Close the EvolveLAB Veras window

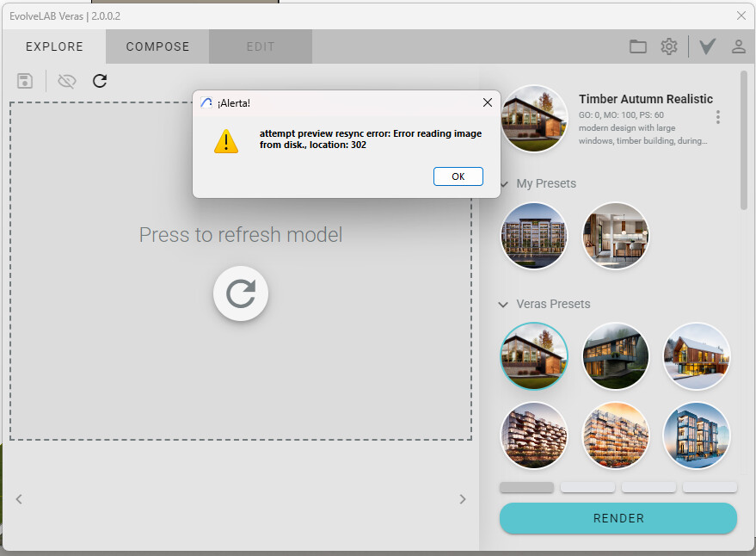tap(741, 16)
